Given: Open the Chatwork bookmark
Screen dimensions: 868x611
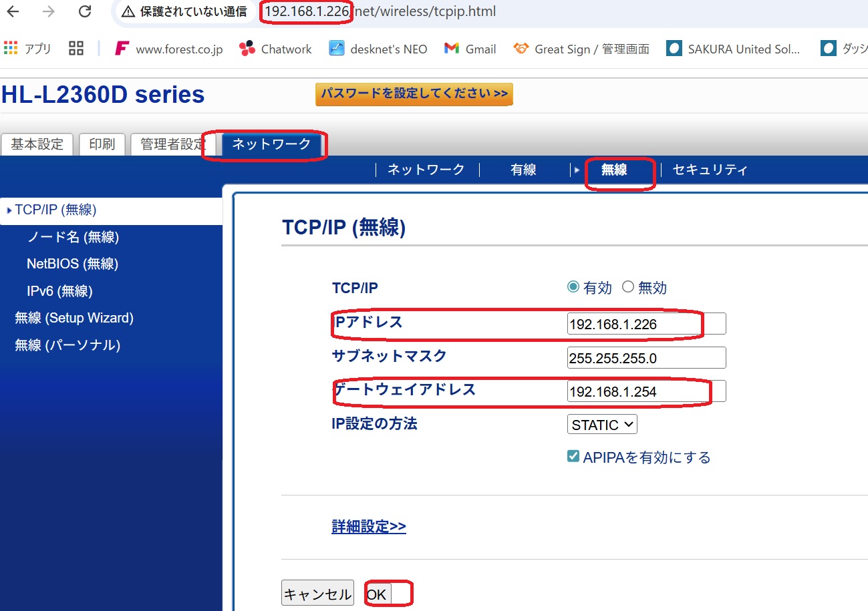Looking at the screenshot, I should [275, 49].
